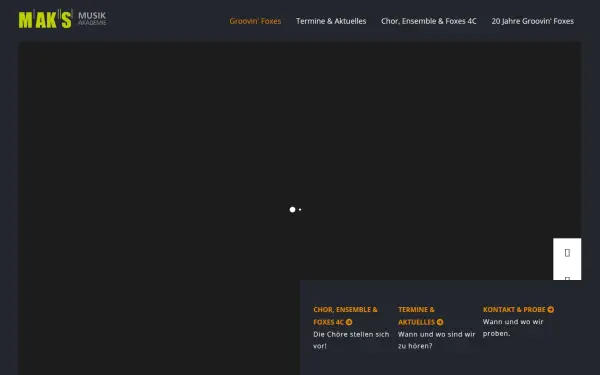Open the Groovin' Foxes menu item
The width and height of the screenshot is (600, 375).
click(255, 21)
